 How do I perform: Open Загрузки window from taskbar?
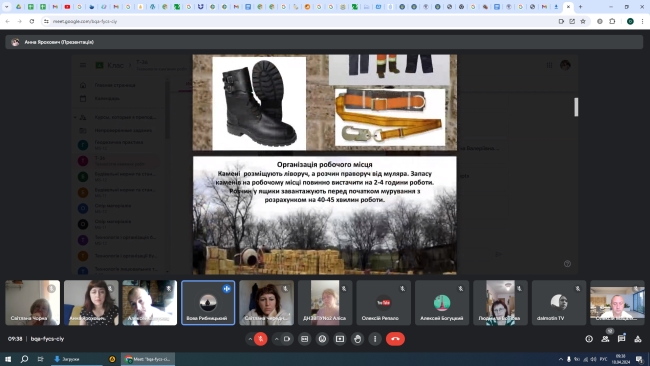coord(76,359)
